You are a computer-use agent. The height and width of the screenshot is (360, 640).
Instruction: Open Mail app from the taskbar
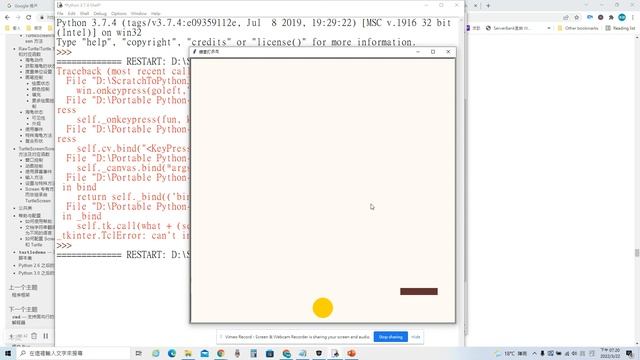[x=204, y=353]
